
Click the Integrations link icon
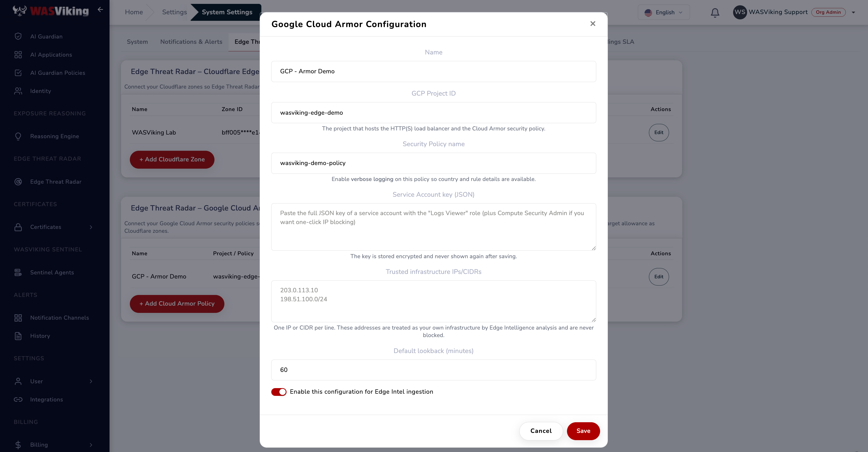(18, 399)
